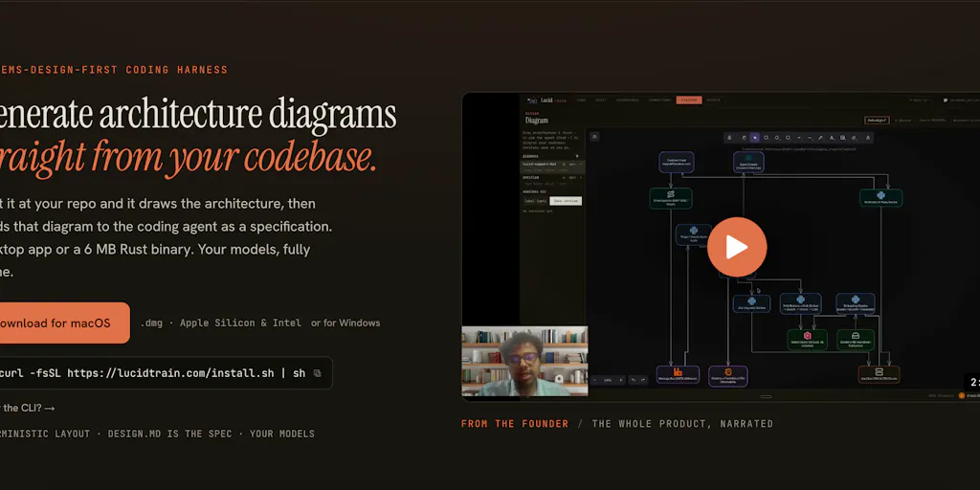Select the eraser tool in the diagram toolbar

(x=854, y=138)
